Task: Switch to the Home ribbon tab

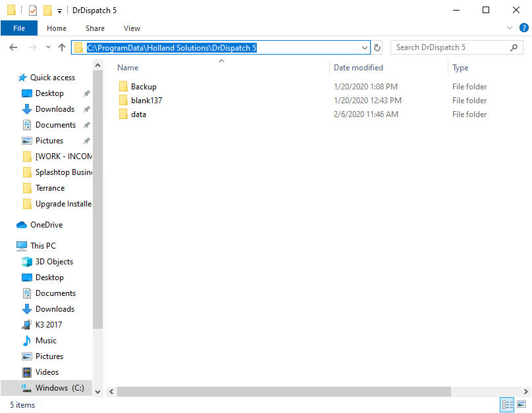Action: click(57, 28)
